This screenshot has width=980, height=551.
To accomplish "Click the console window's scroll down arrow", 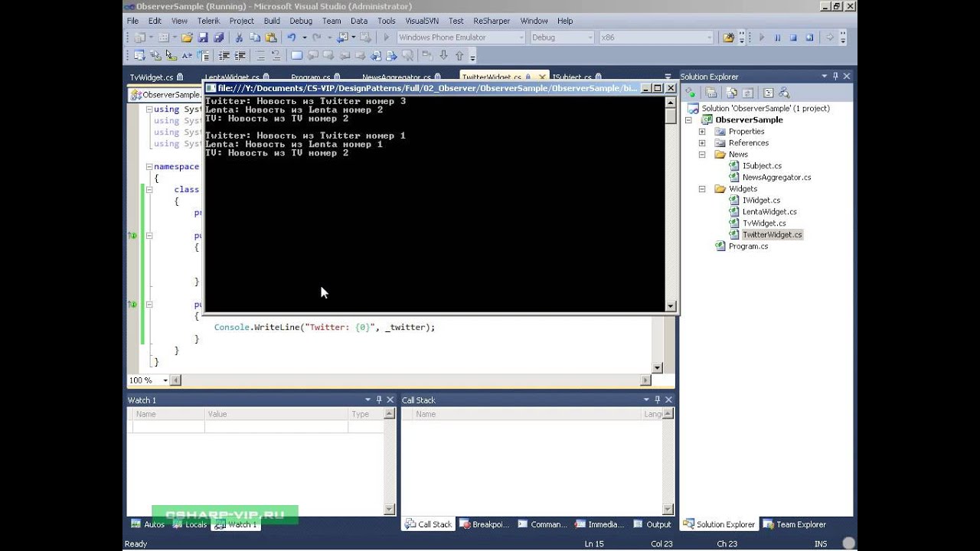I will coord(671,306).
